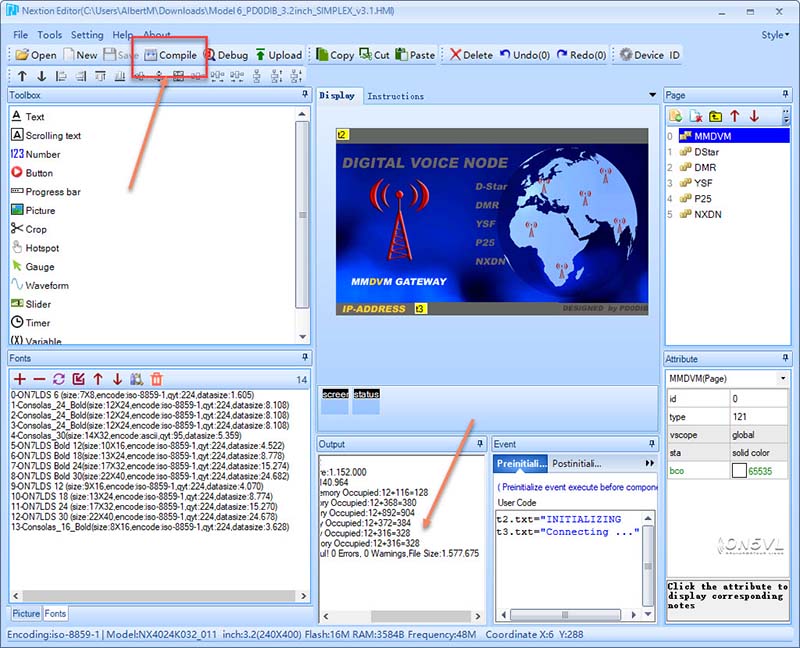Expand the Page toolbar overflow
The width and height of the screenshot is (800, 648).
786,116
